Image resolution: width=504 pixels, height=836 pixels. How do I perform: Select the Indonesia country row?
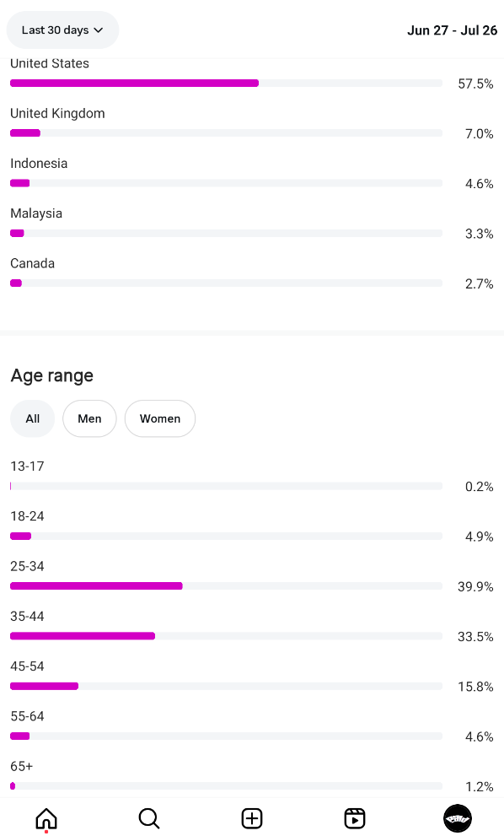pyautogui.click(x=252, y=174)
